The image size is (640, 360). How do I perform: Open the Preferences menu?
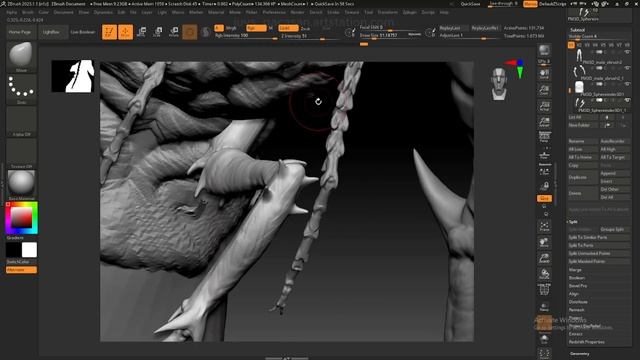tap(274, 12)
